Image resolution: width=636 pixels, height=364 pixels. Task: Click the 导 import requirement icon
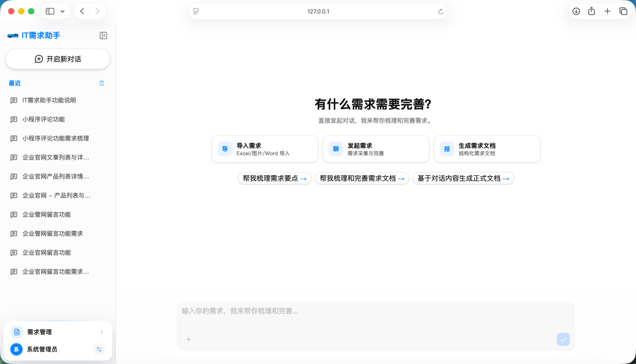(x=225, y=149)
